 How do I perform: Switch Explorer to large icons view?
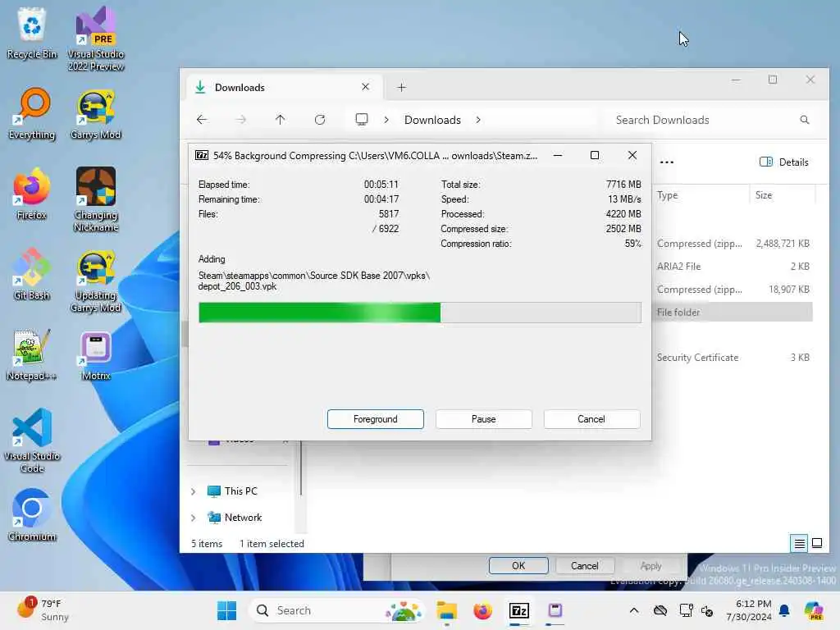click(817, 543)
